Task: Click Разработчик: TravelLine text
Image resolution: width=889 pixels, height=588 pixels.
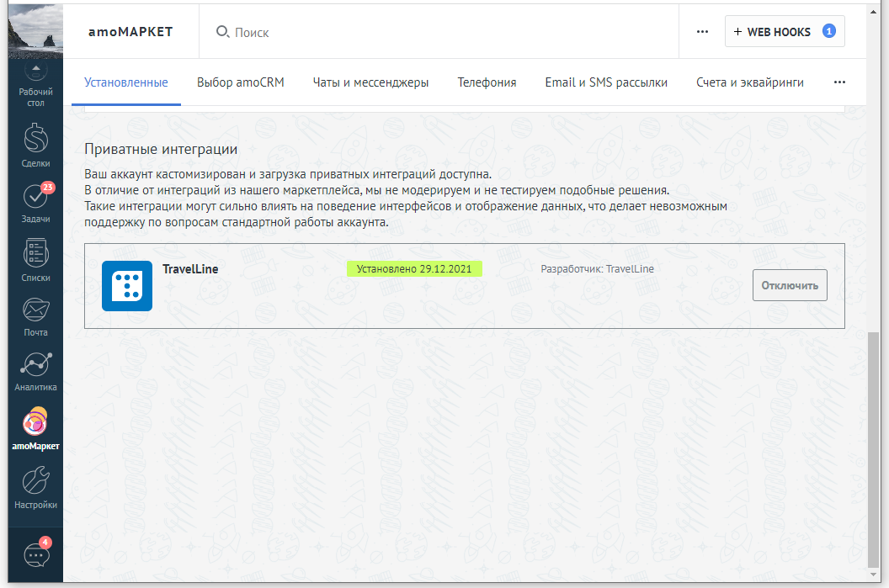Action: point(597,269)
